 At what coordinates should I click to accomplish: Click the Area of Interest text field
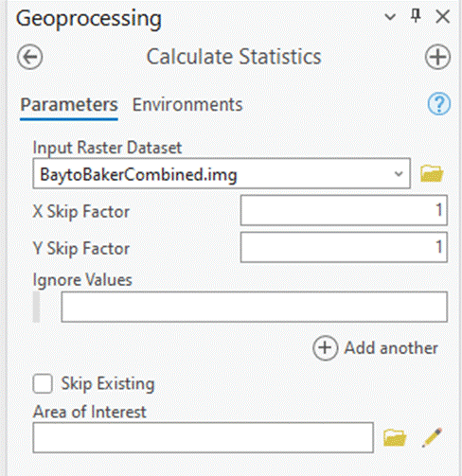click(x=204, y=437)
